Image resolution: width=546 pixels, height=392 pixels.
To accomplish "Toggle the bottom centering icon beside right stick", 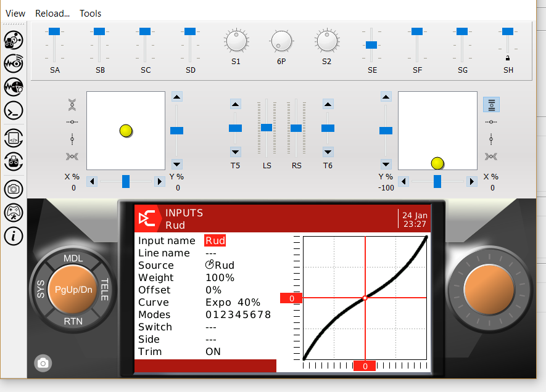I will 491,157.
